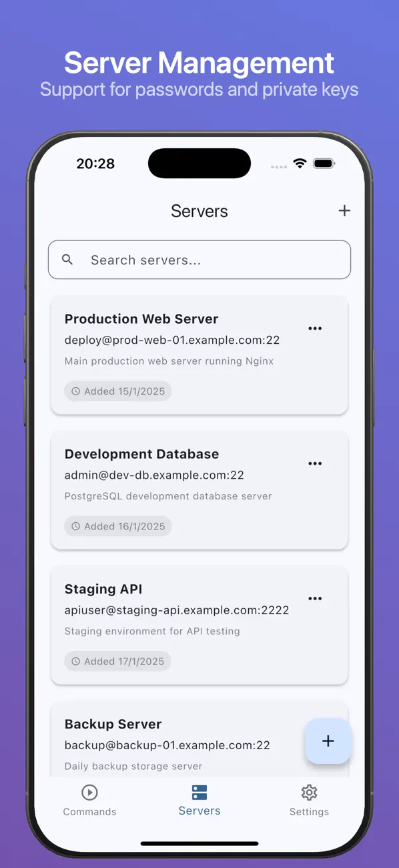This screenshot has width=399, height=868.
Task: Switch to the Settings tab
Action: click(309, 799)
